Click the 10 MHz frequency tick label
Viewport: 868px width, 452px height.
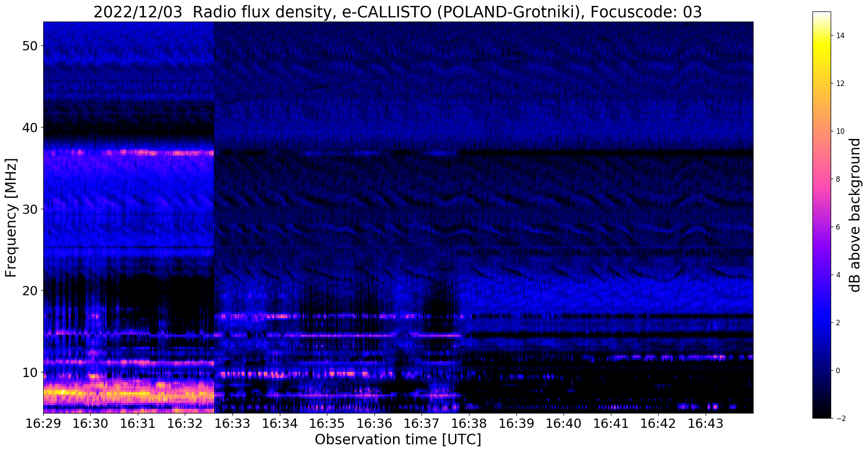30,372
